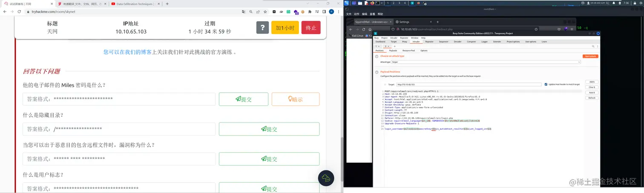Close the tryhackme Chrome tab
Viewport: 644px width, 193px height.
[52, 4]
